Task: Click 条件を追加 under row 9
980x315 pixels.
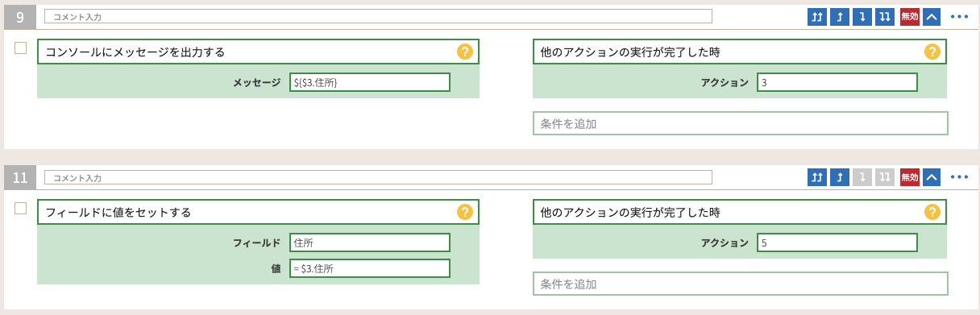Action: pyautogui.click(x=740, y=123)
